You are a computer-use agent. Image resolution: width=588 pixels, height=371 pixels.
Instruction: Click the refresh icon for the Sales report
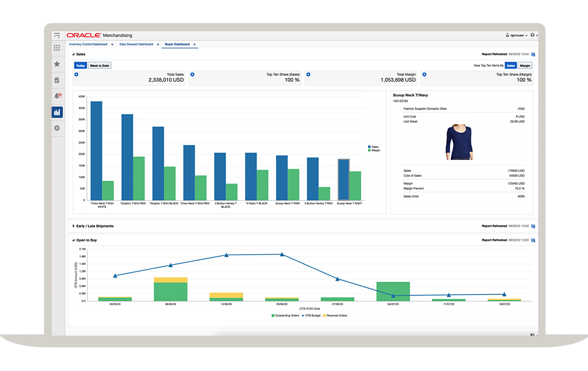[532, 54]
